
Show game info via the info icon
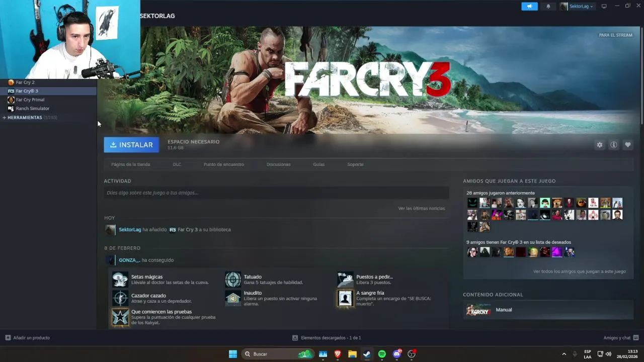613,145
